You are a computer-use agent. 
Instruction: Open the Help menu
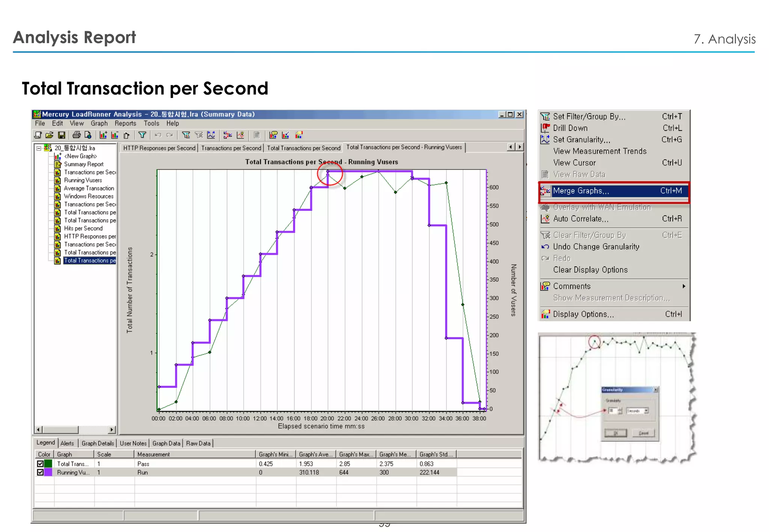pyautogui.click(x=173, y=123)
